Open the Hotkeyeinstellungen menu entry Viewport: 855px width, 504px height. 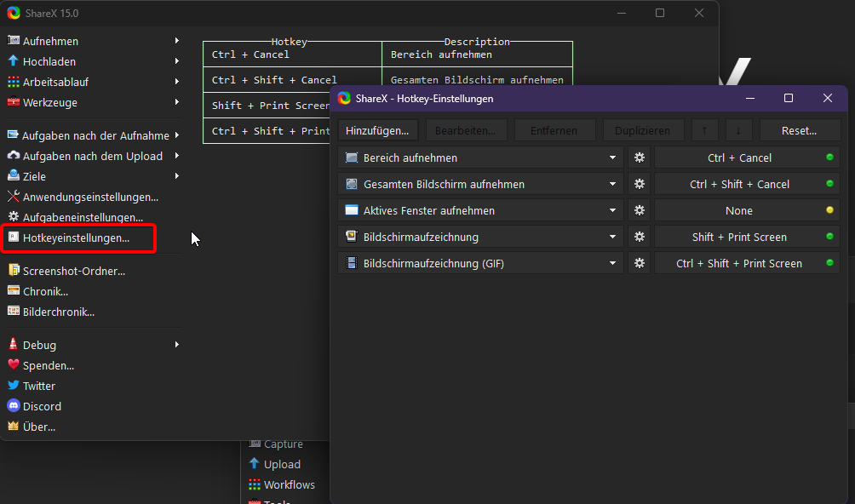tap(77, 238)
